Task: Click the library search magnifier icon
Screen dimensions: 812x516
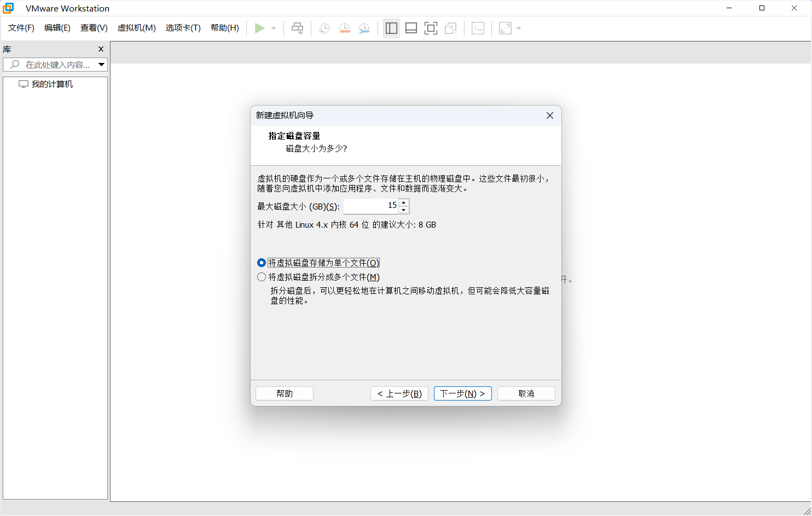Action: (15, 65)
